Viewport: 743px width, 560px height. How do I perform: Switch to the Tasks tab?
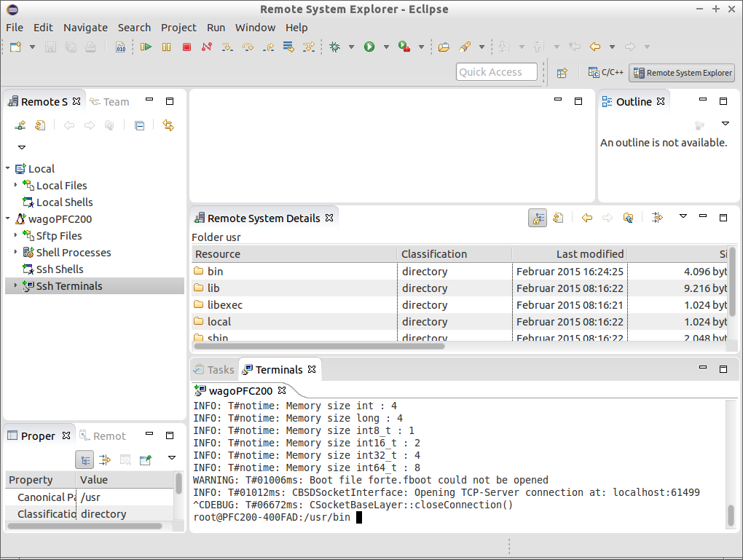point(214,370)
